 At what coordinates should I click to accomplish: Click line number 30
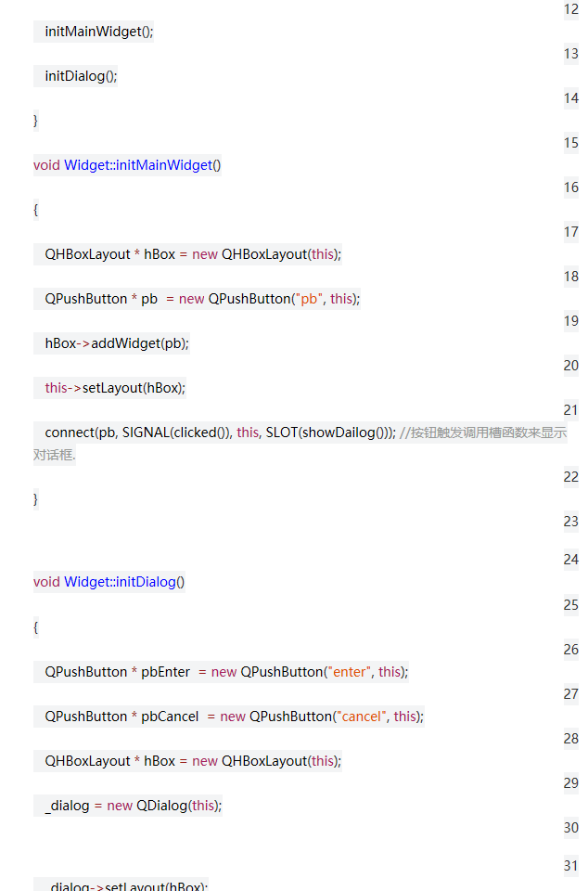[x=571, y=828]
